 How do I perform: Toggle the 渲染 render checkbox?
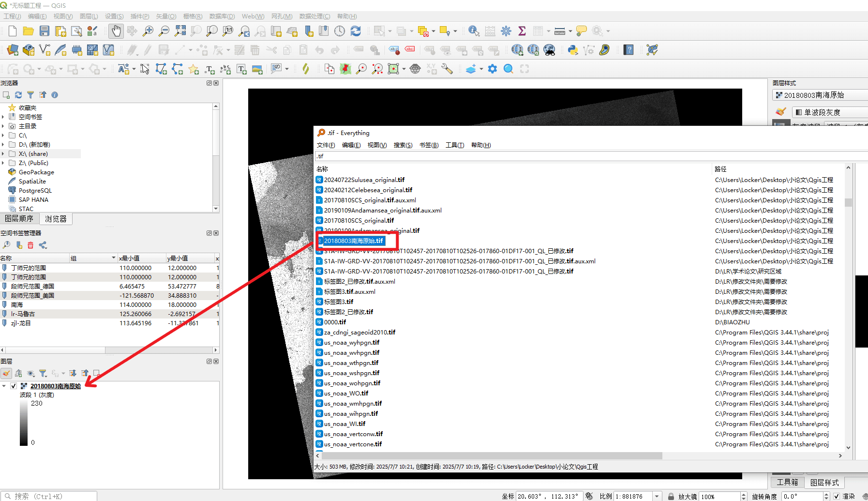[837, 496]
